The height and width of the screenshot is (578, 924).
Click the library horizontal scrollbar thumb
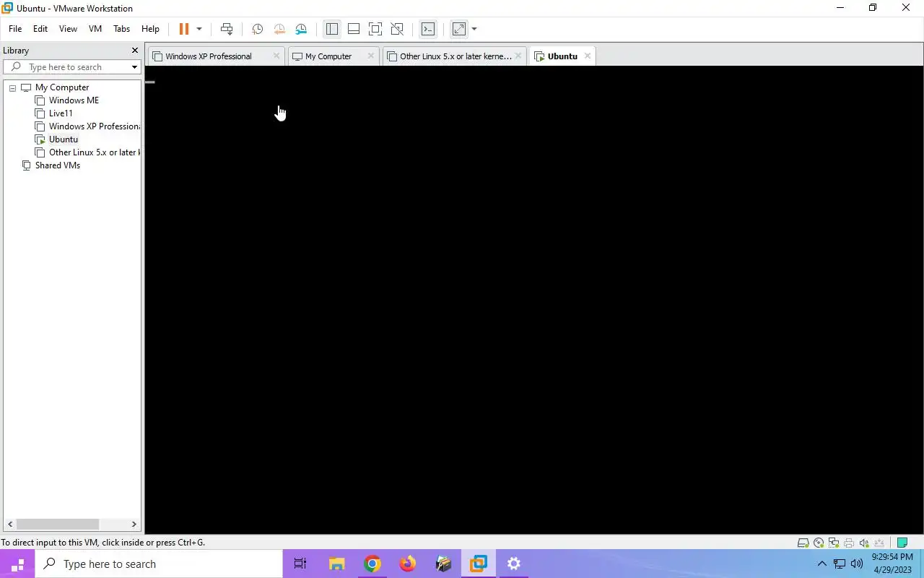58,524
